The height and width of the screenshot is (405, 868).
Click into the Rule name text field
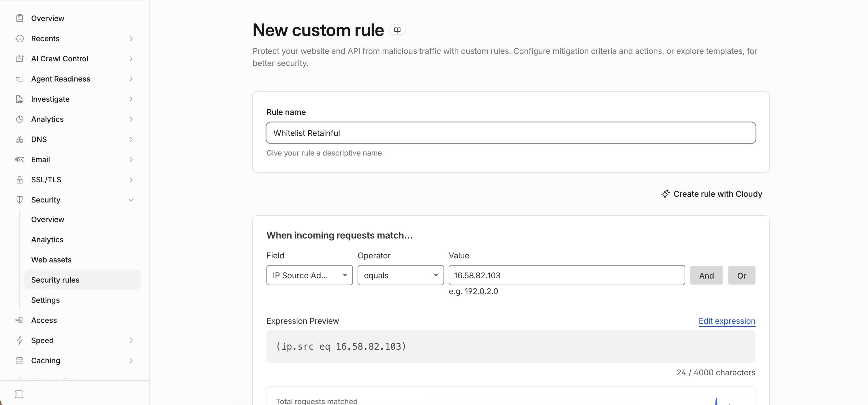pos(511,133)
